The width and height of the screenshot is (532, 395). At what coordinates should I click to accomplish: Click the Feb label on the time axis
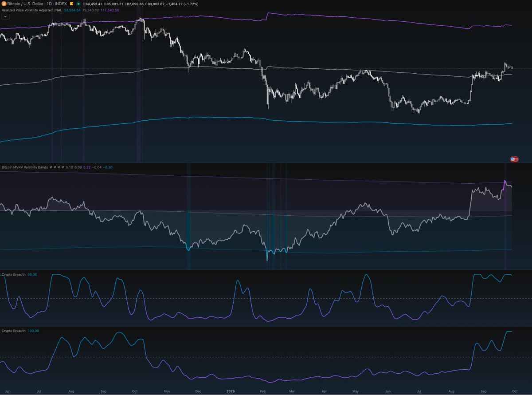coord(262,391)
